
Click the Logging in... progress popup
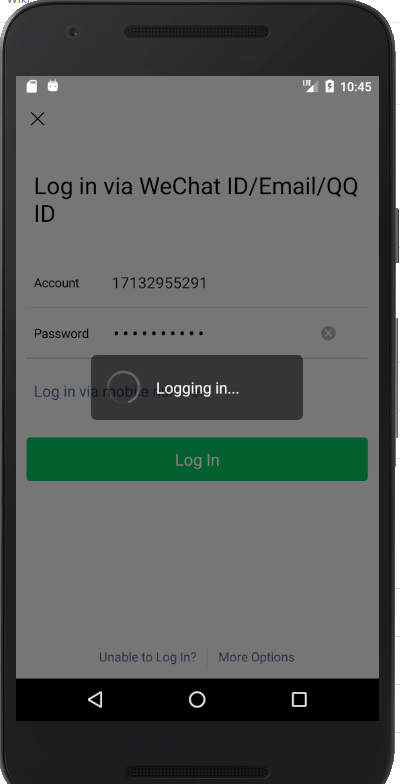tap(197, 388)
